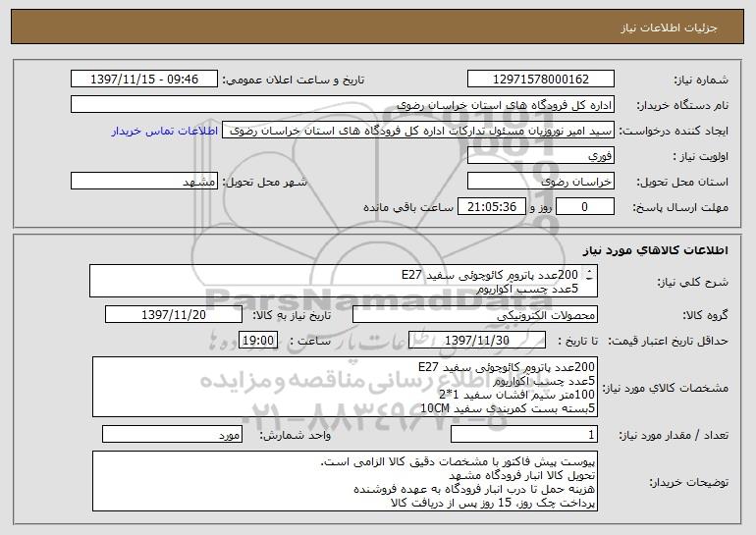Click the label واحد شمارش

[296, 435]
